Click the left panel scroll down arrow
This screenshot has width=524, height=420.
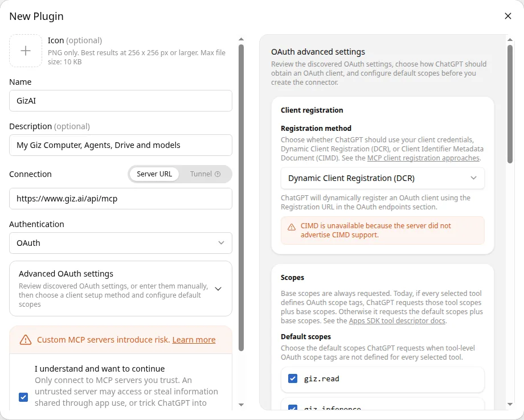pyautogui.click(x=241, y=405)
